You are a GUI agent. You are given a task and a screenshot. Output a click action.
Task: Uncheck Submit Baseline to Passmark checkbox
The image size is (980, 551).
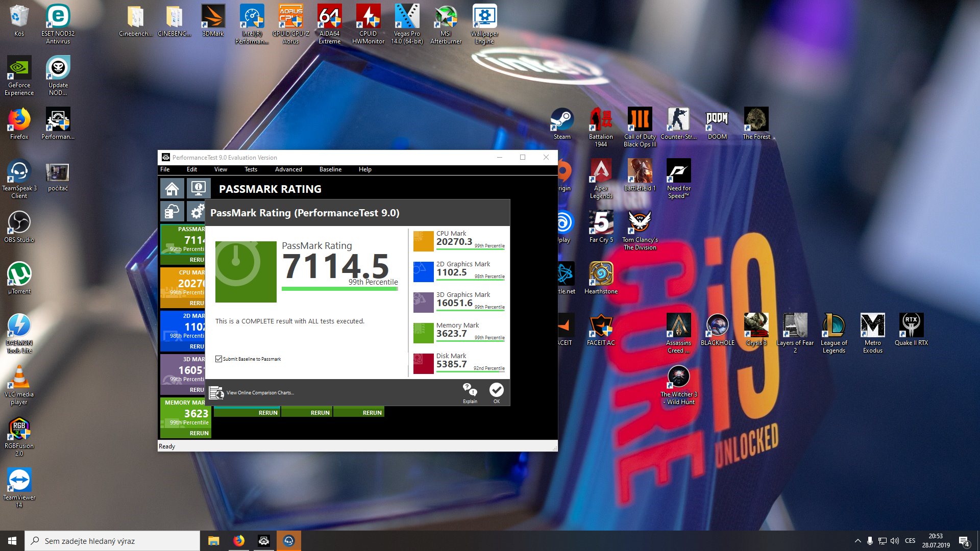219,359
